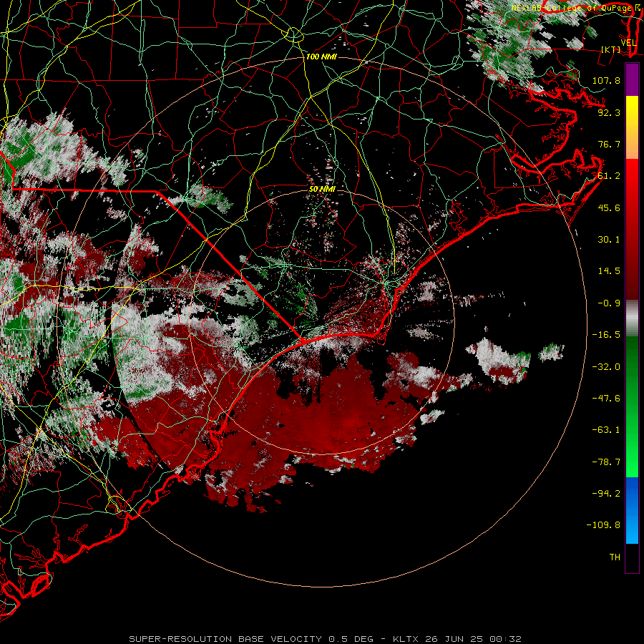Viewport: 644px width, 644px height.
Task: Click the VEL legend title
Action: point(628,43)
